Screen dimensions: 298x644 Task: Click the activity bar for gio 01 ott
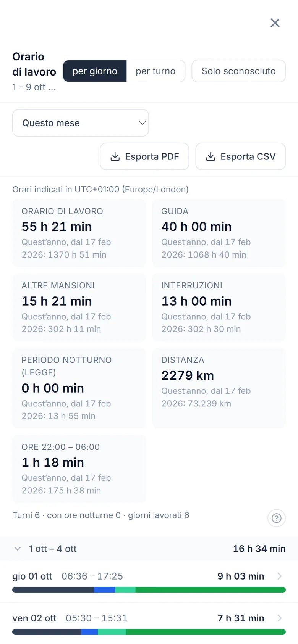point(149,590)
